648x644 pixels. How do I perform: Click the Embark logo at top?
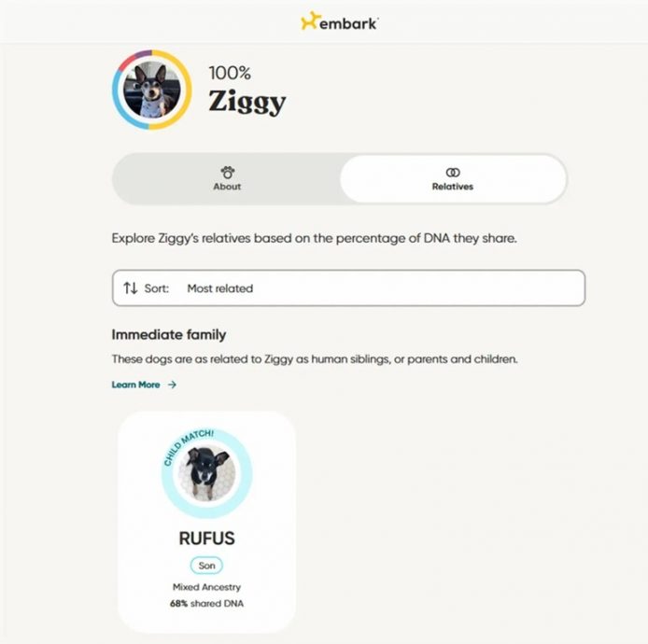339,21
